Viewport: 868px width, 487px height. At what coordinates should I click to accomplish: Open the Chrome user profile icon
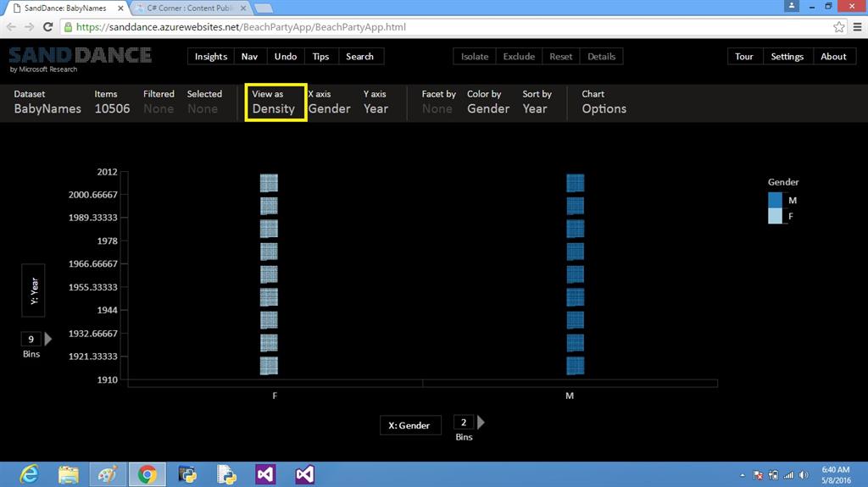coord(792,6)
